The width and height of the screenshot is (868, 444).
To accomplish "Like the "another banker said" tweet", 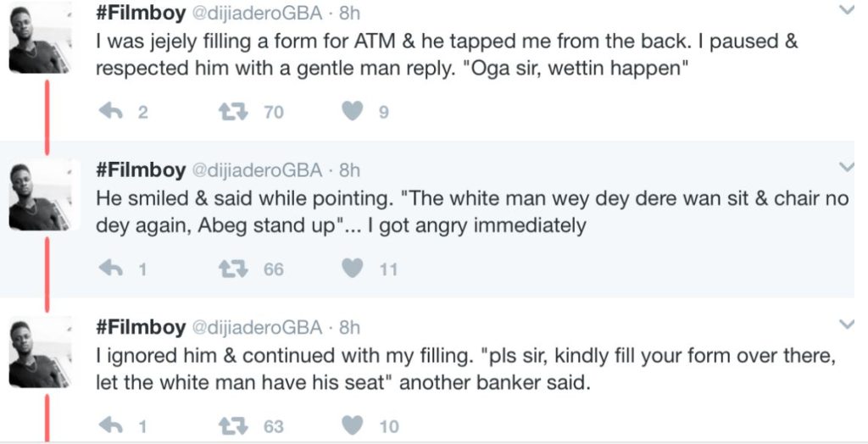I will 353,425.
